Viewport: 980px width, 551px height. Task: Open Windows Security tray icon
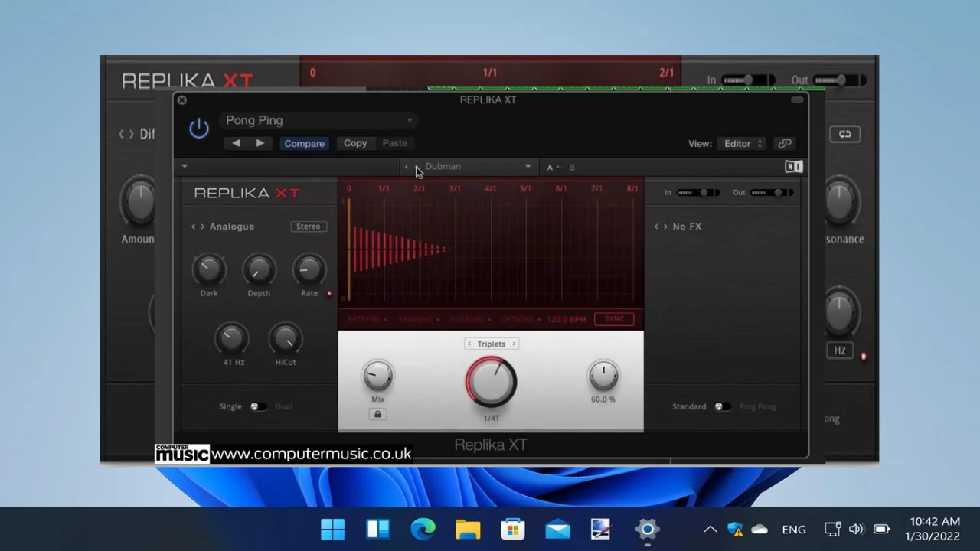click(735, 529)
